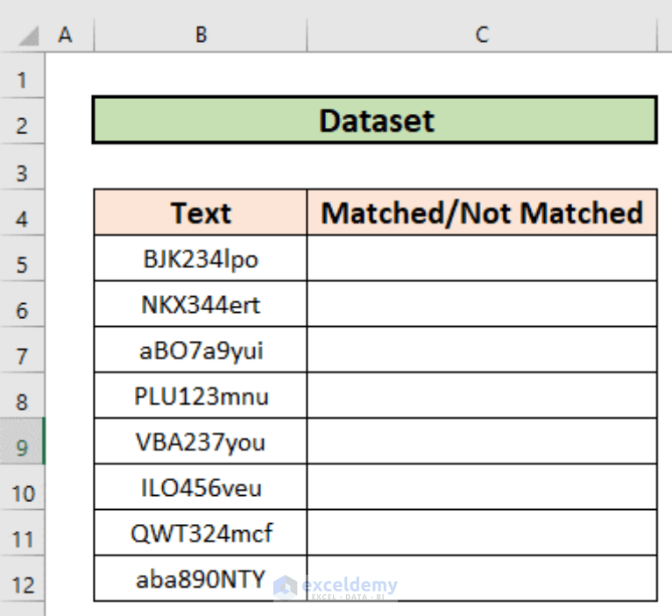The width and height of the screenshot is (672, 616).
Task: Select column B header
Action: point(201,35)
